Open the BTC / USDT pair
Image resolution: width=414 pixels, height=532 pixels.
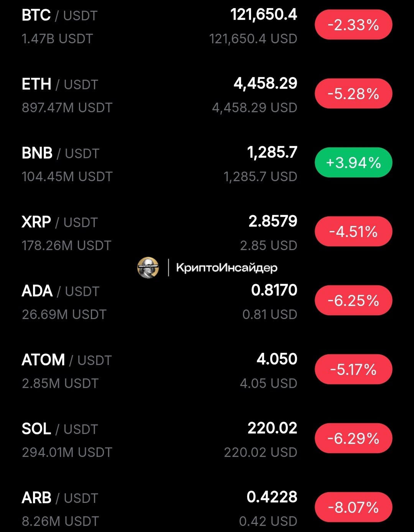click(x=60, y=16)
